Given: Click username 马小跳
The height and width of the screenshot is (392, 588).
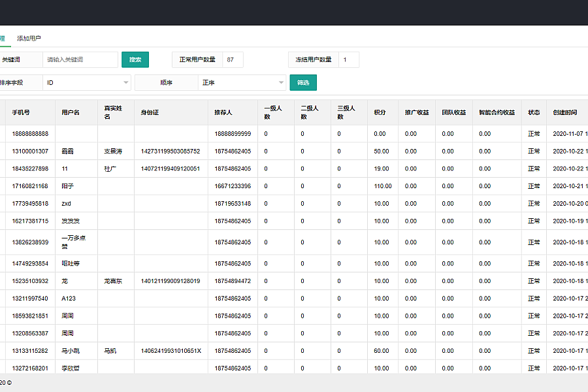Looking at the screenshot, I should pyautogui.click(x=71, y=351).
